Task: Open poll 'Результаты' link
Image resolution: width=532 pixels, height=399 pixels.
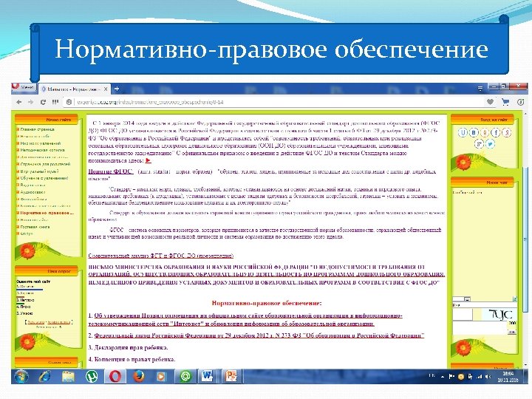Action: [36, 321]
